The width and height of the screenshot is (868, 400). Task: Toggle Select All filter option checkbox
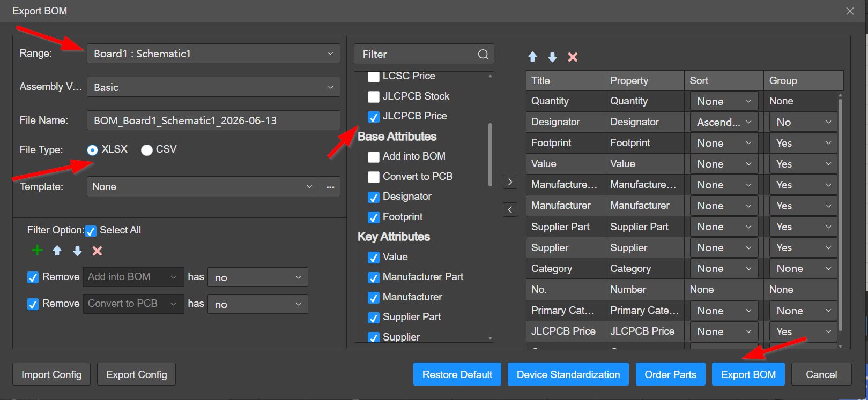pyautogui.click(x=91, y=231)
